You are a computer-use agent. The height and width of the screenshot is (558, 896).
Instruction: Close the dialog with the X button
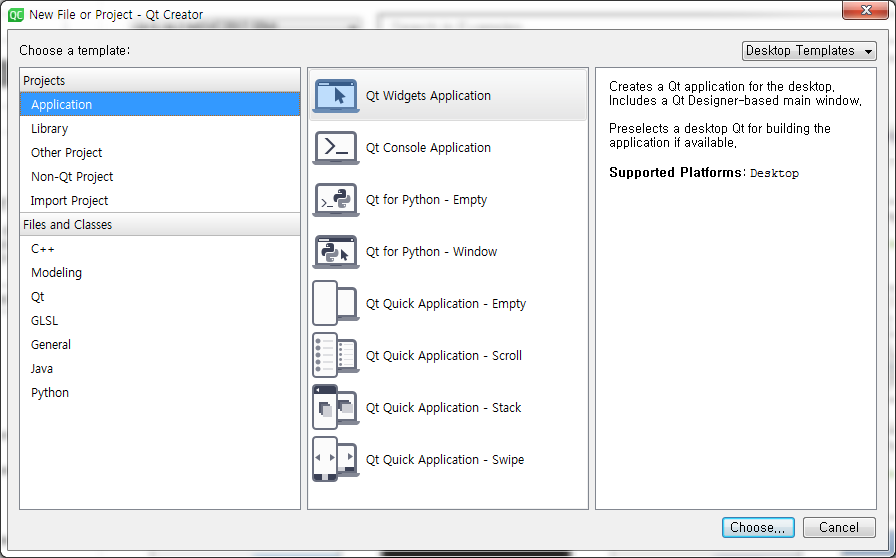point(865,10)
